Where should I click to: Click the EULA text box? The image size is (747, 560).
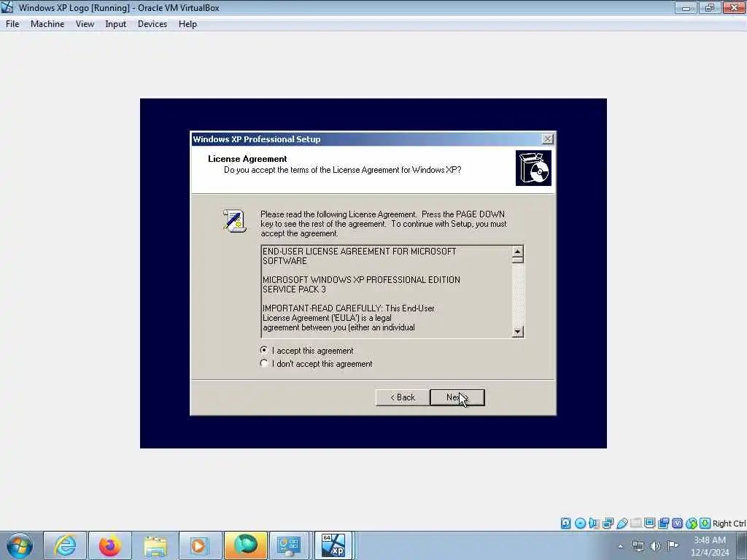click(x=387, y=292)
